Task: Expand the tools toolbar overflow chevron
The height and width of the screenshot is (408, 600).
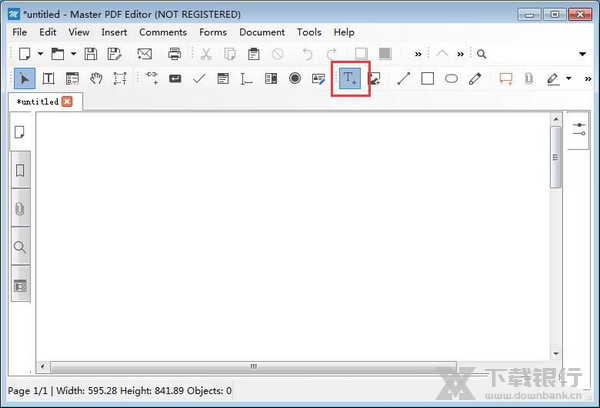Action: click(588, 79)
